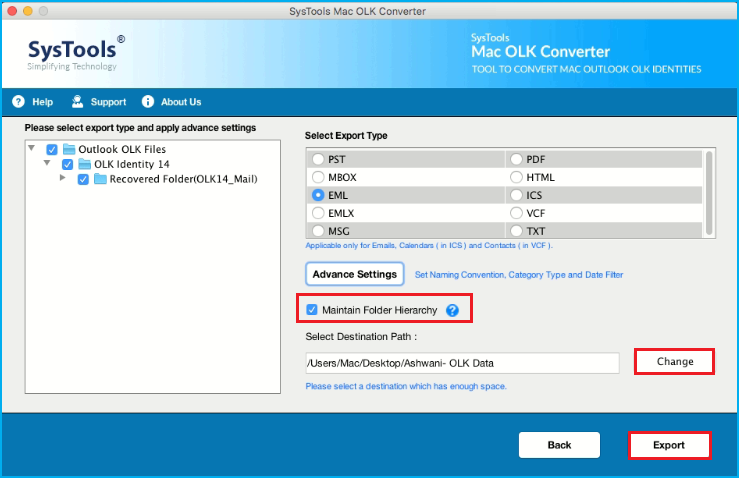Click the enough space destination hint

click(406, 387)
